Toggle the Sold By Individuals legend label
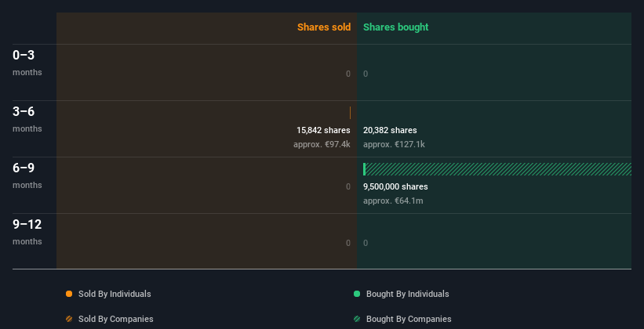Screen dimensions: 644x329 click(115, 294)
